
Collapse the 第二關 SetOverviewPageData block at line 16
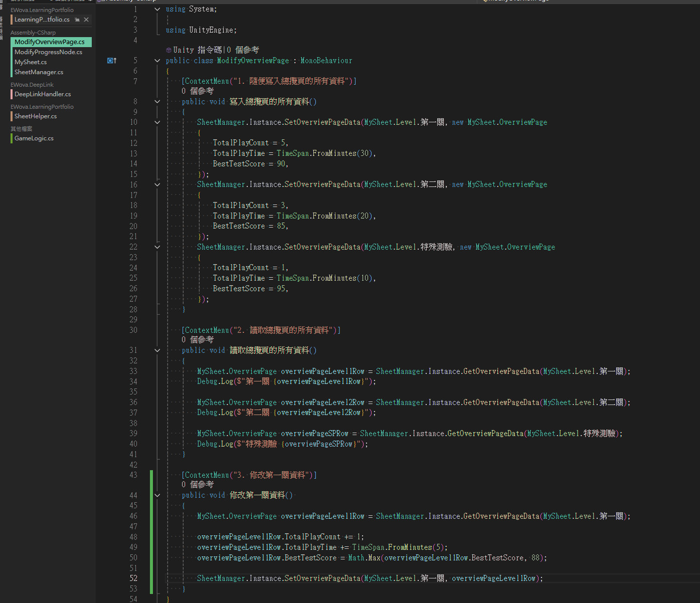pyautogui.click(x=157, y=184)
